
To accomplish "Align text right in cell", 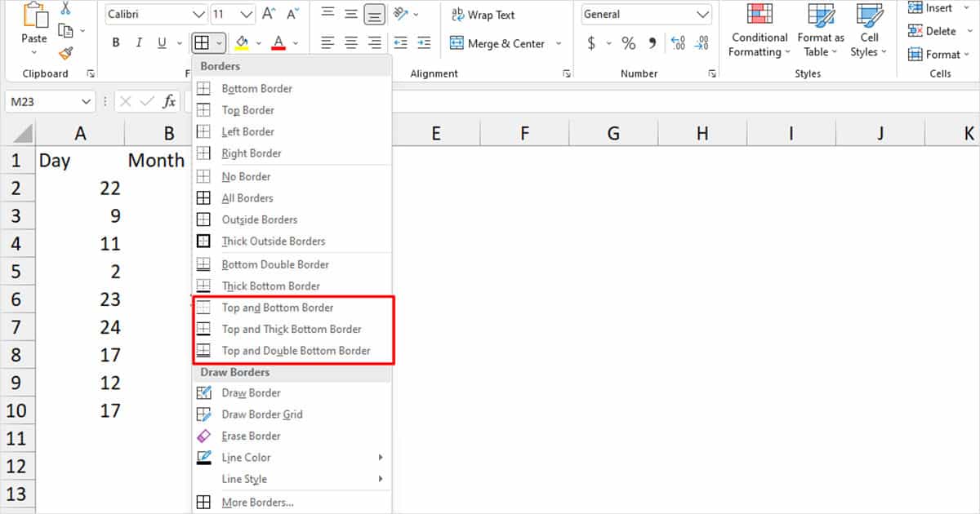I will point(374,43).
